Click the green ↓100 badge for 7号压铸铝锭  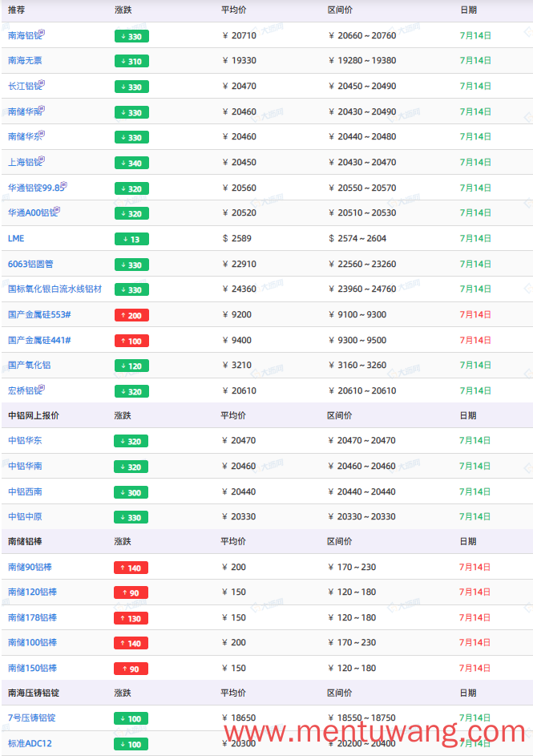131,718
